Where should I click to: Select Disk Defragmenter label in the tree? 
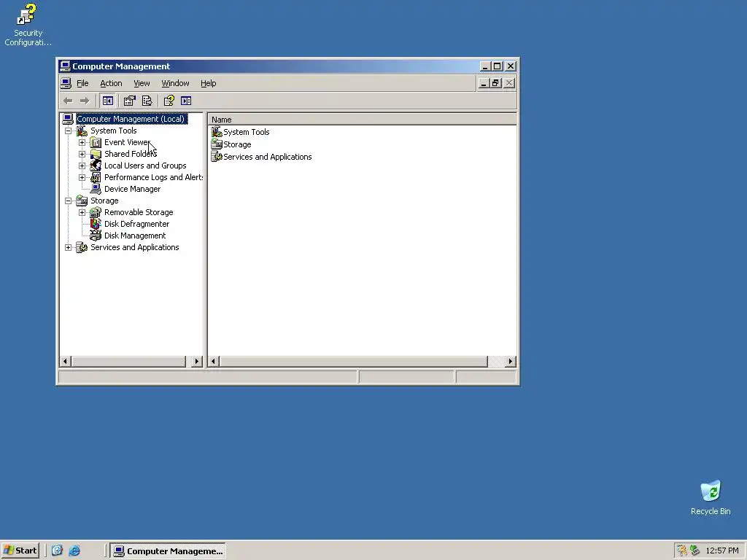tap(136, 224)
